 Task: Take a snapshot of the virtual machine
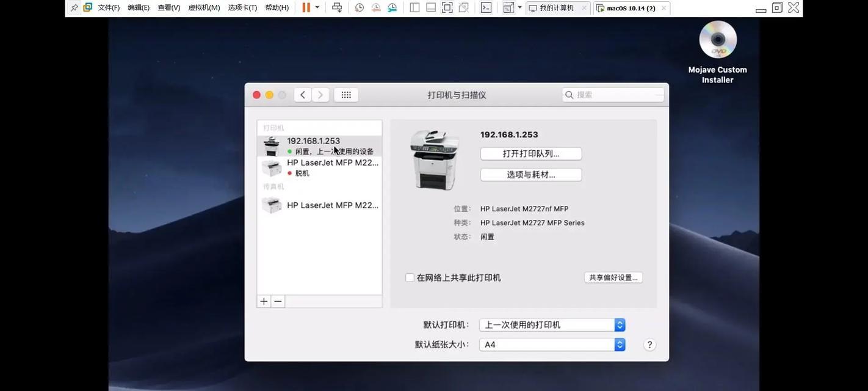coord(360,7)
